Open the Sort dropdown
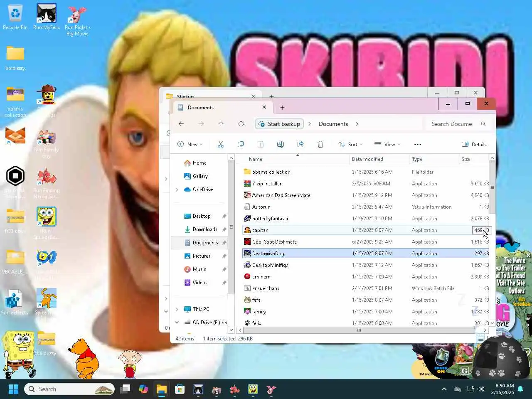532x399 pixels. pos(350,144)
